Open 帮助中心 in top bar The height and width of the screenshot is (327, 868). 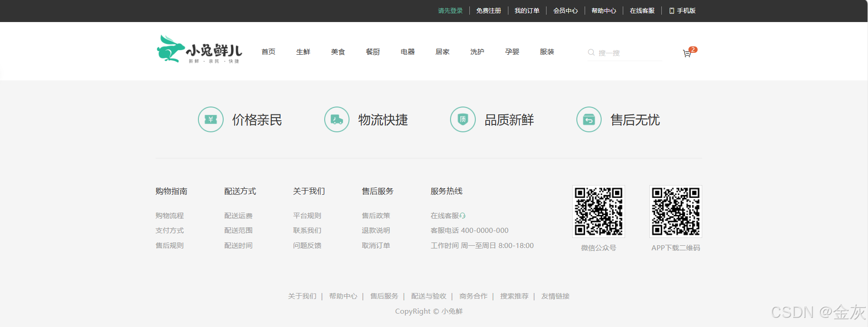(x=604, y=11)
